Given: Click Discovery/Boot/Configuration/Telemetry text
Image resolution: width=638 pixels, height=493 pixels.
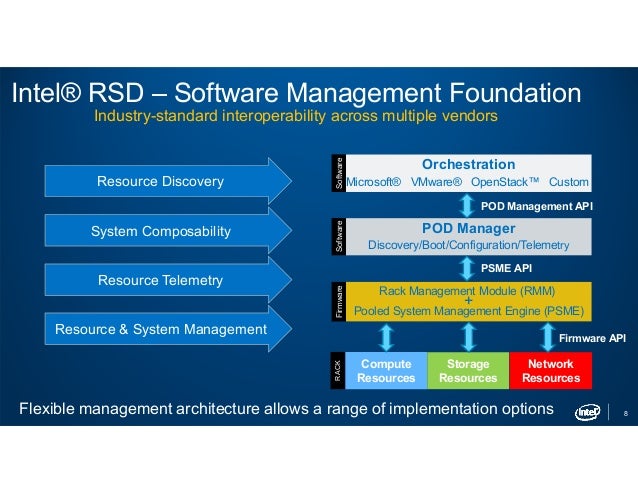Looking at the screenshot, I should point(468,245).
